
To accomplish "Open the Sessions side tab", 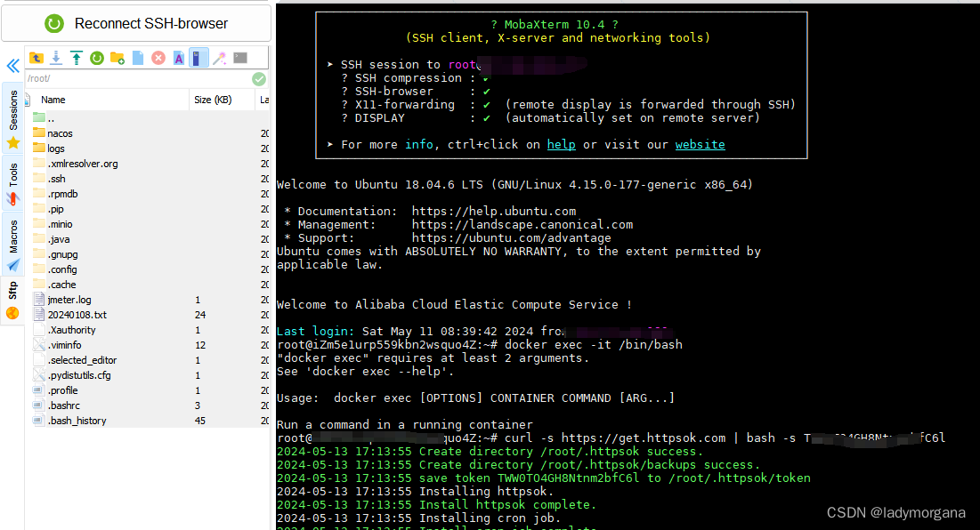I will pyautogui.click(x=13, y=117).
